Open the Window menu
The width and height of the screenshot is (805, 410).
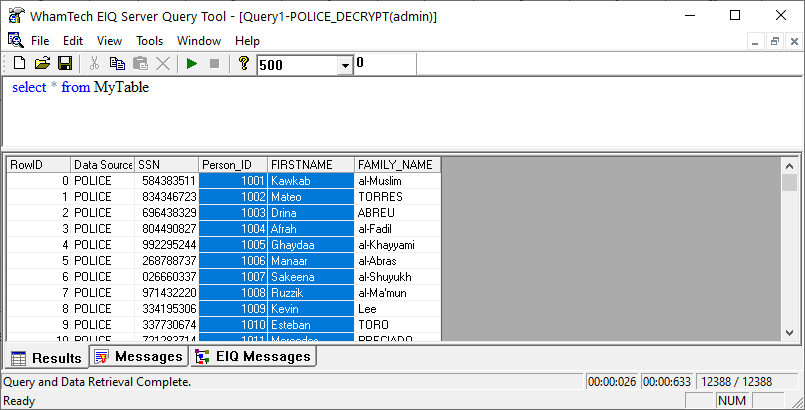click(x=199, y=41)
